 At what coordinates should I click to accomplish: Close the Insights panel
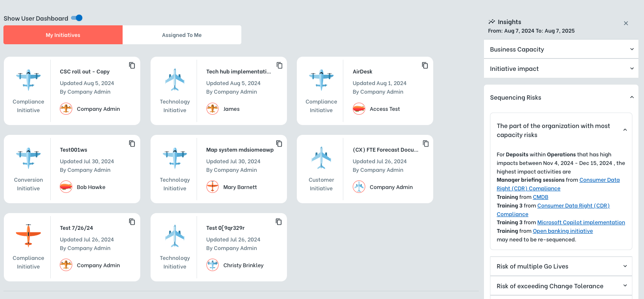coord(626,23)
